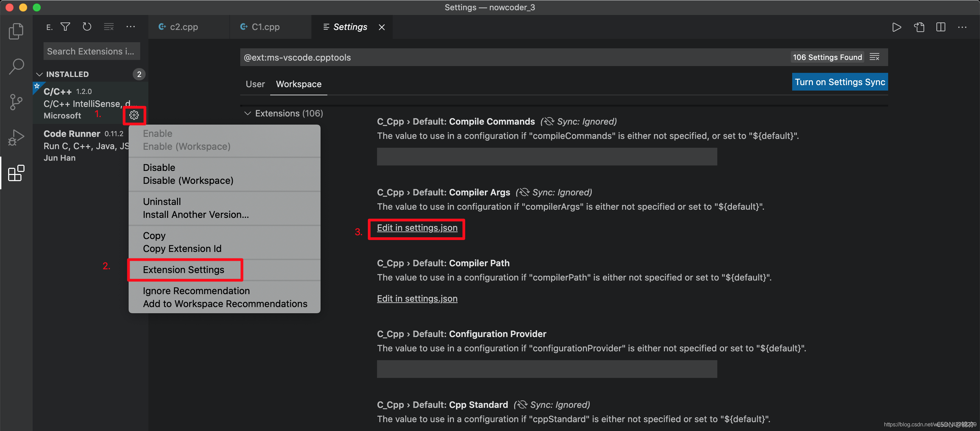Image resolution: width=980 pixels, height=431 pixels.
Task: Click Edit in settings.json under Compiler Args
Action: (x=417, y=228)
